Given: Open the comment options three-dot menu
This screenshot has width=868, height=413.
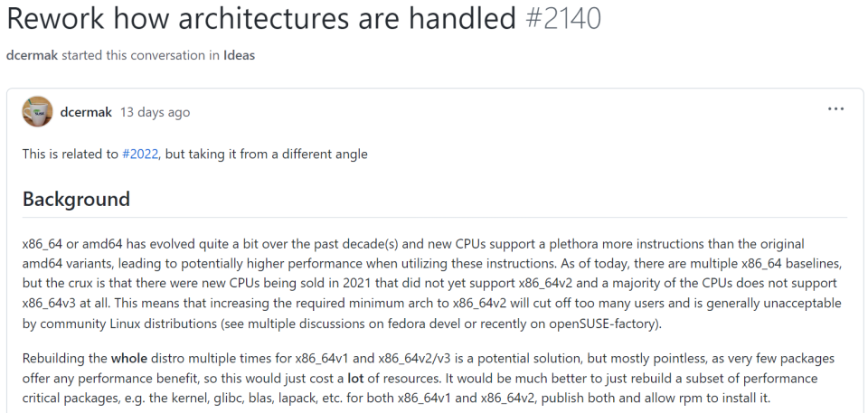Looking at the screenshot, I should pyautogui.click(x=835, y=110).
